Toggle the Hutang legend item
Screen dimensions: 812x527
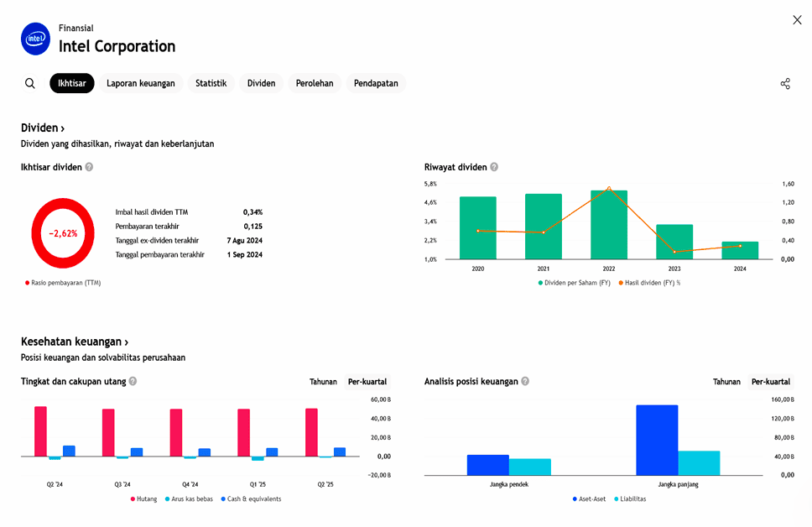pyautogui.click(x=144, y=498)
